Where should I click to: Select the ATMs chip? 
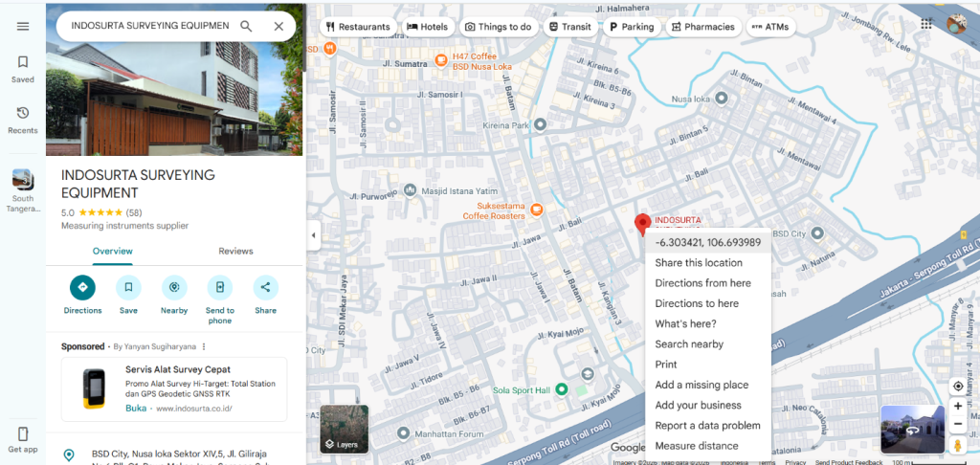tap(770, 27)
